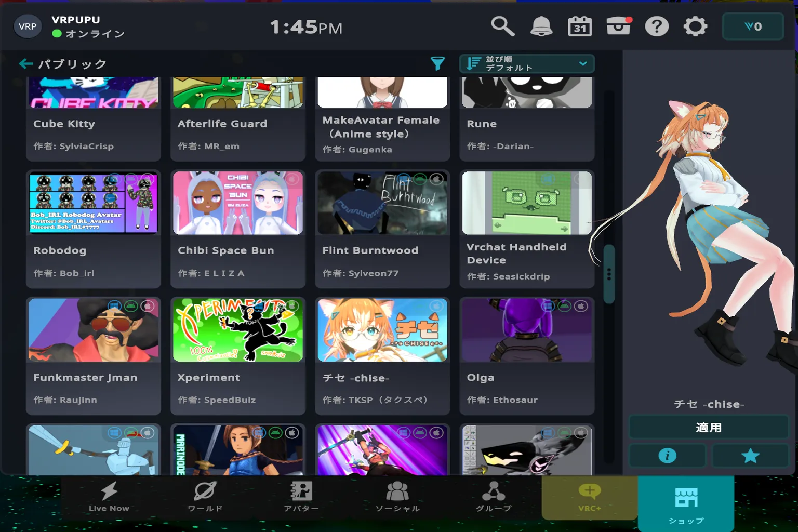Click the 適用 apply button
798x532 pixels.
pos(709,428)
